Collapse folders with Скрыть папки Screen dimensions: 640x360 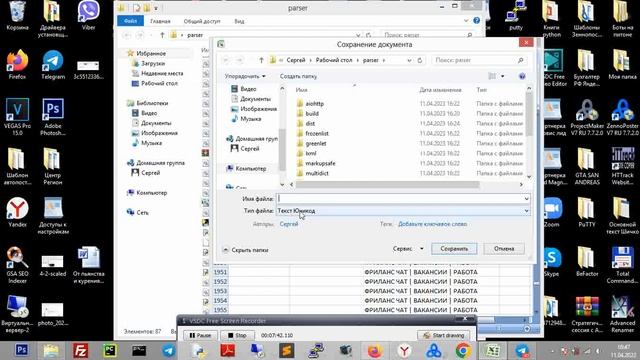click(245, 250)
